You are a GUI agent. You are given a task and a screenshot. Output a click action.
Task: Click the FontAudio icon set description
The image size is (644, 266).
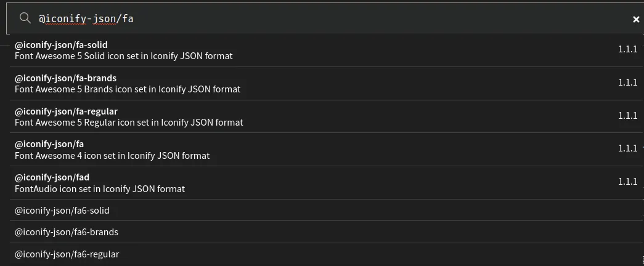coord(99,189)
